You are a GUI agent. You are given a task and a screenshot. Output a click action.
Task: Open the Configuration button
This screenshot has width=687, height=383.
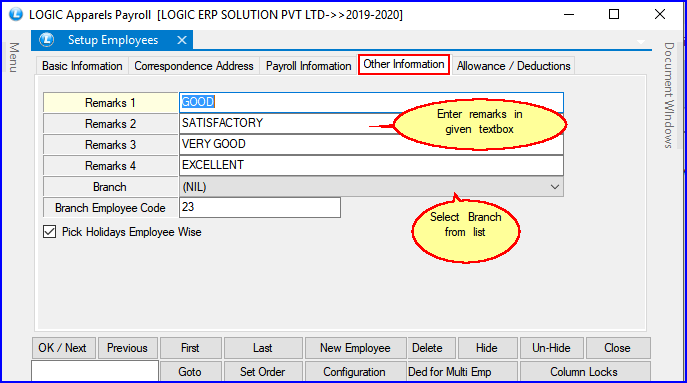tap(355, 372)
